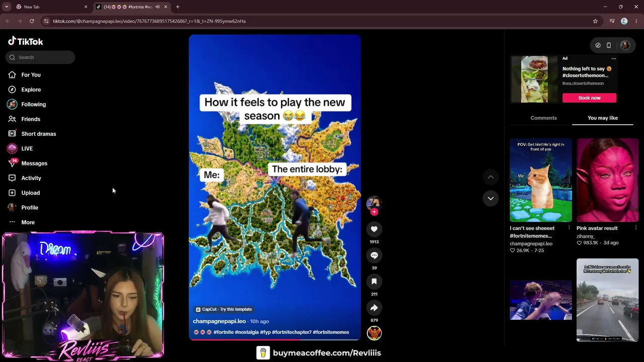Viewport: 644px width, 362px height.
Task: Click champagnepapi.leo under the cat video
Action: point(531,244)
